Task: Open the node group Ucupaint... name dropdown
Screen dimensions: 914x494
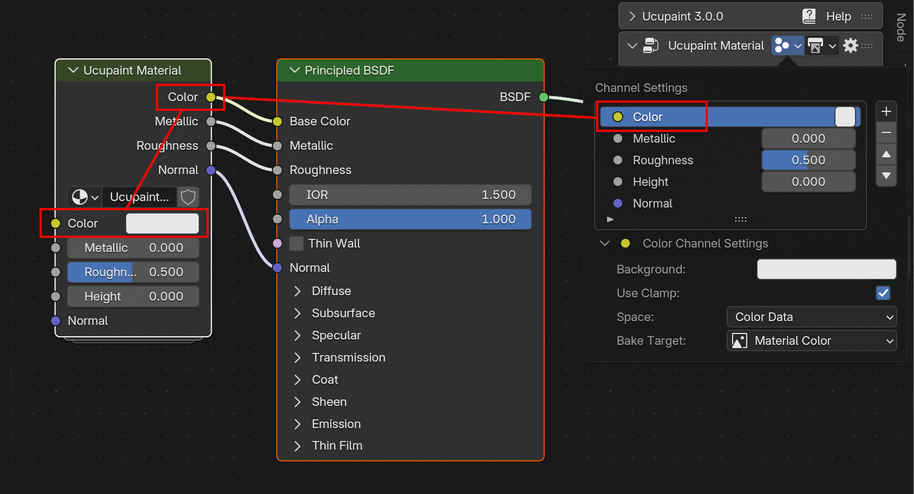Action: pyautogui.click(x=139, y=197)
